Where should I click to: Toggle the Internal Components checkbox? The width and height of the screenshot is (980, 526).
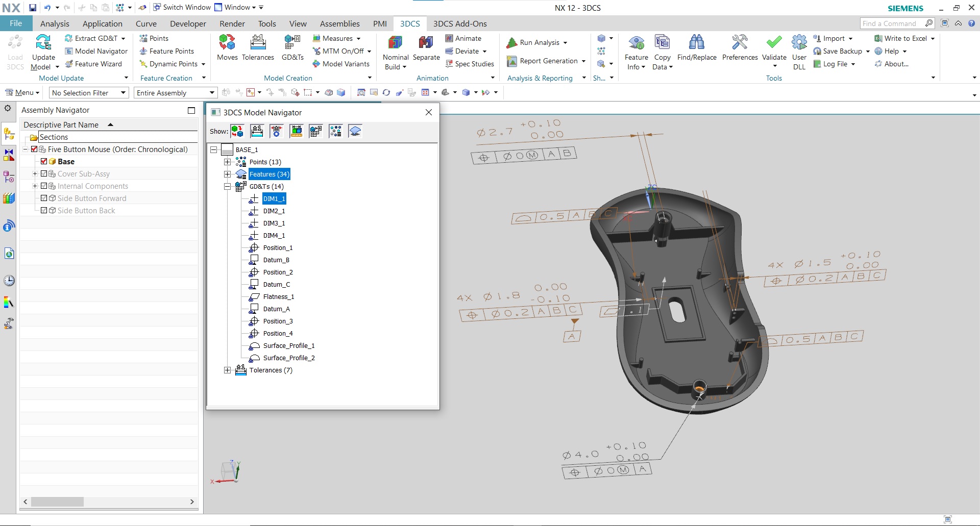click(x=43, y=186)
